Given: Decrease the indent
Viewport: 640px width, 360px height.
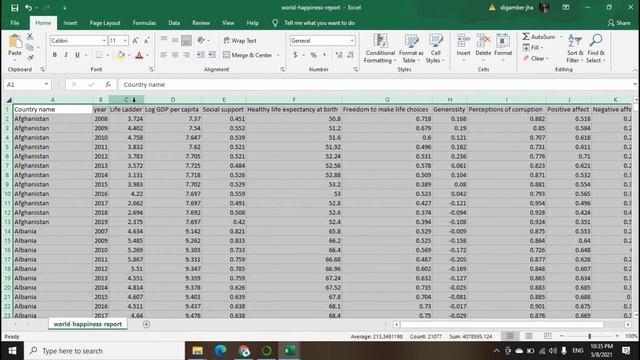Looking at the screenshot, I should (201, 55).
